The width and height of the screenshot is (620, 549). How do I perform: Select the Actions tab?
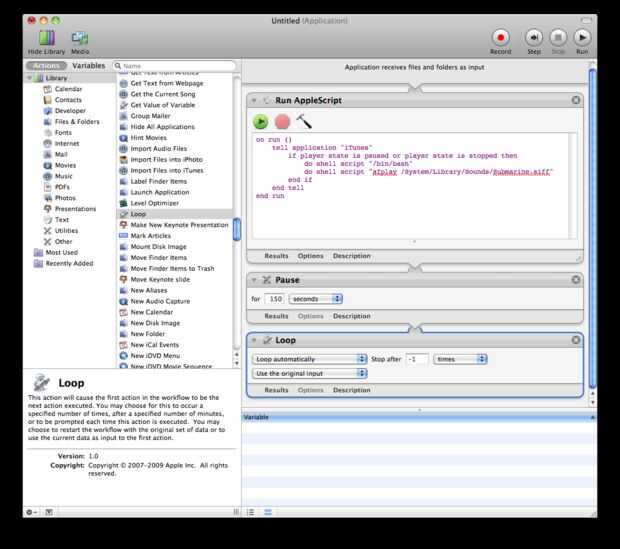point(46,65)
